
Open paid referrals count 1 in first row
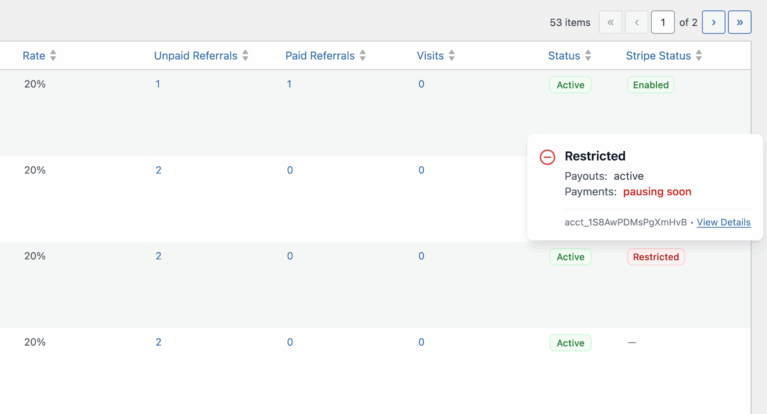click(289, 85)
